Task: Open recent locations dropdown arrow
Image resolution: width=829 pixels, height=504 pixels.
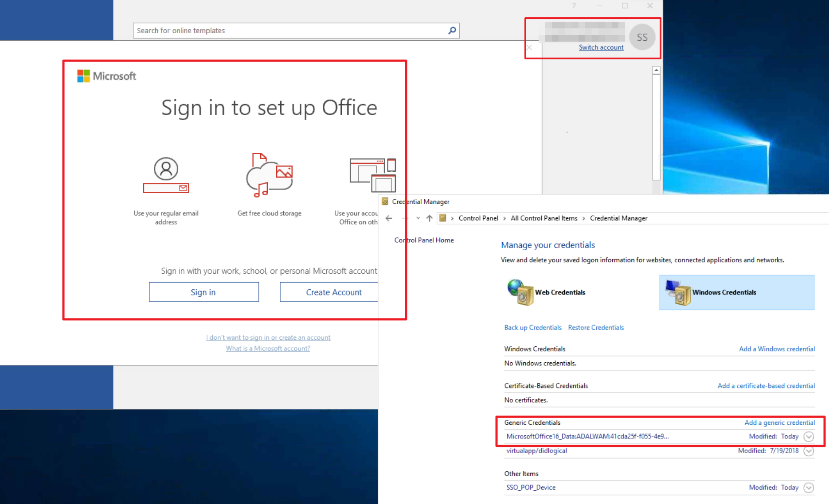Action: (418, 218)
